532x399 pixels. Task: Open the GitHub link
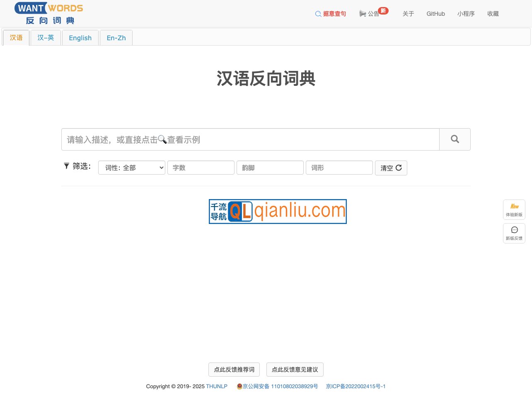coord(435,14)
